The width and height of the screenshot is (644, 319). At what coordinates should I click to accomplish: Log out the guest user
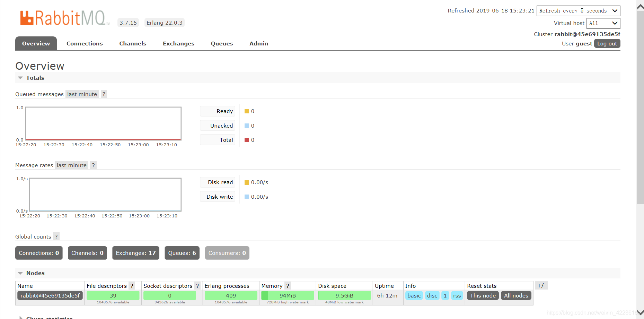[x=607, y=43]
